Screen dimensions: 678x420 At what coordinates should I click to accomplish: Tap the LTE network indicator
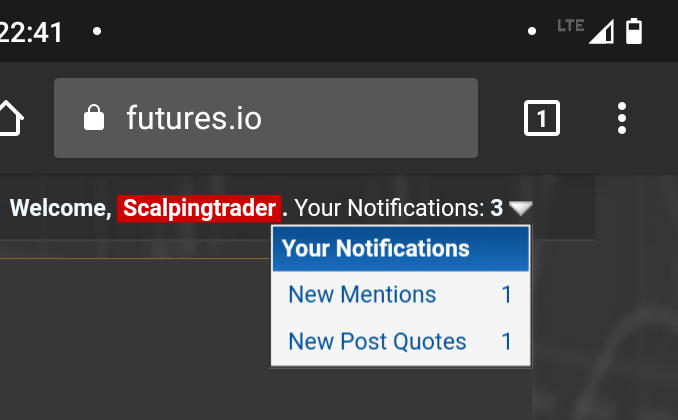[x=570, y=26]
